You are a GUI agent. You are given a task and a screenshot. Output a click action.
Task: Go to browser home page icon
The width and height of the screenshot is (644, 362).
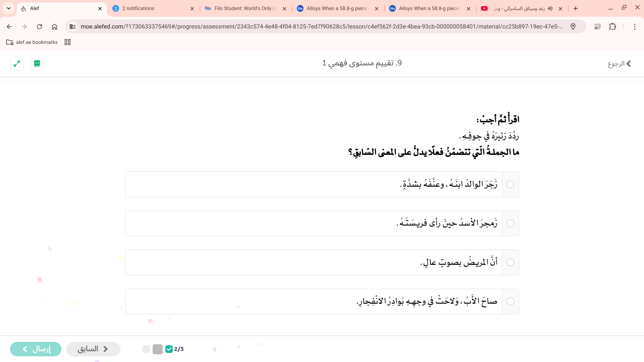click(54, 26)
